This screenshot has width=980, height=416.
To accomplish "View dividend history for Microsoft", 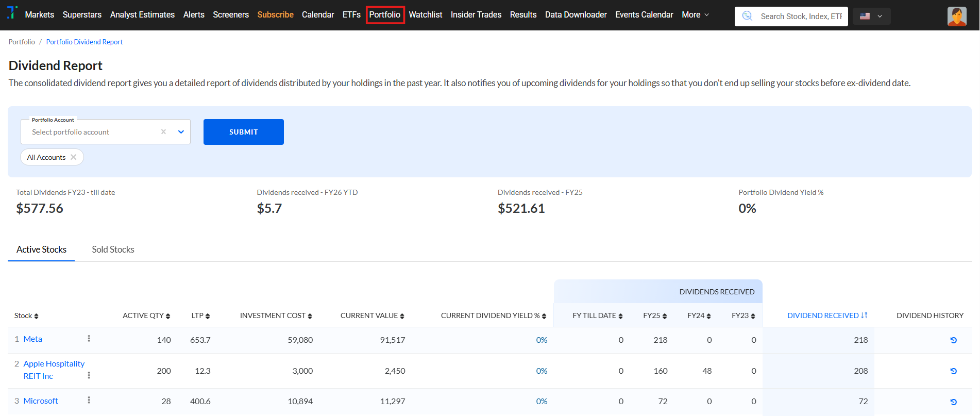I will (954, 402).
